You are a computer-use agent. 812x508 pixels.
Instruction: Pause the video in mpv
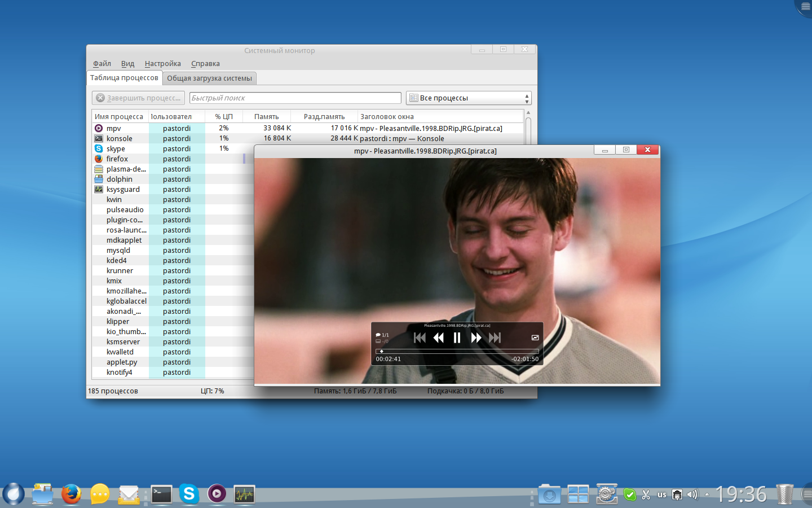point(457,338)
